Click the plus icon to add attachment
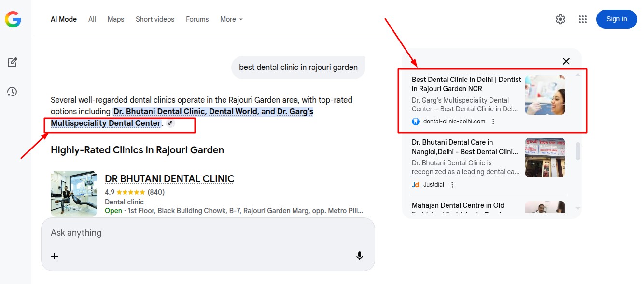 (x=55, y=256)
